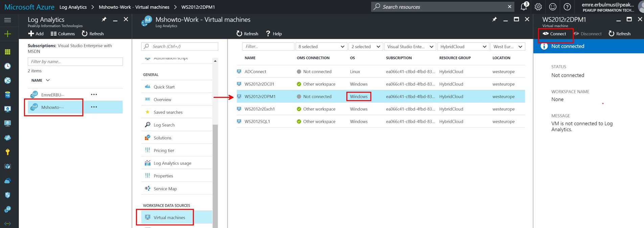Sort the VM list by RESOURCE GROUP column
The height and width of the screenshot is (228, 644).
coord(455,58)
